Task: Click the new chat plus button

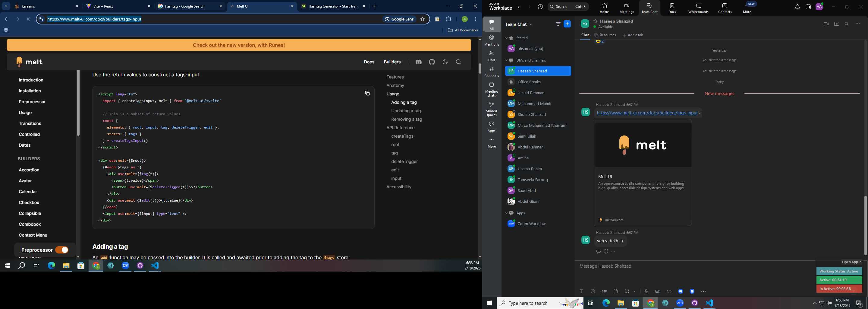Action: pyautogui.click(x=568, y=24)
